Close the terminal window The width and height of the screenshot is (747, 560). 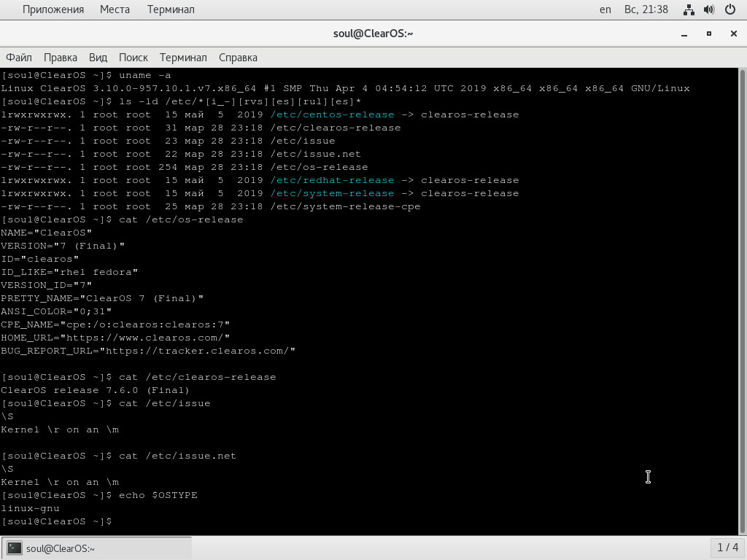tap(734, 34)
